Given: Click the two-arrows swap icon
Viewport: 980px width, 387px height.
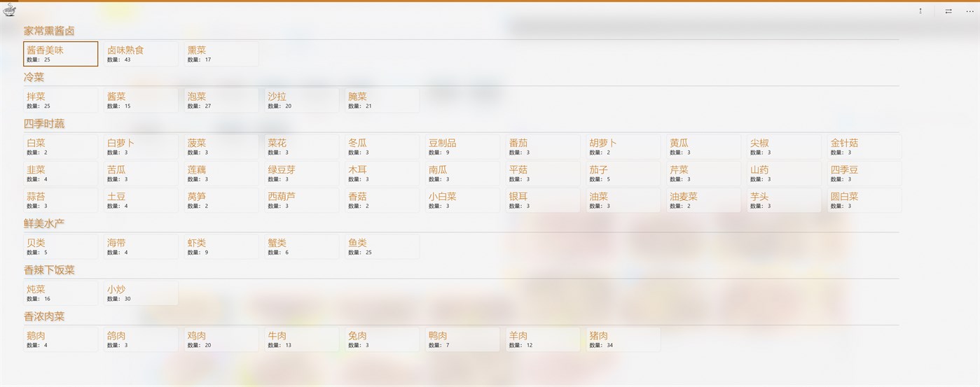Looking at the screenshot, I should tap(948, 11).
